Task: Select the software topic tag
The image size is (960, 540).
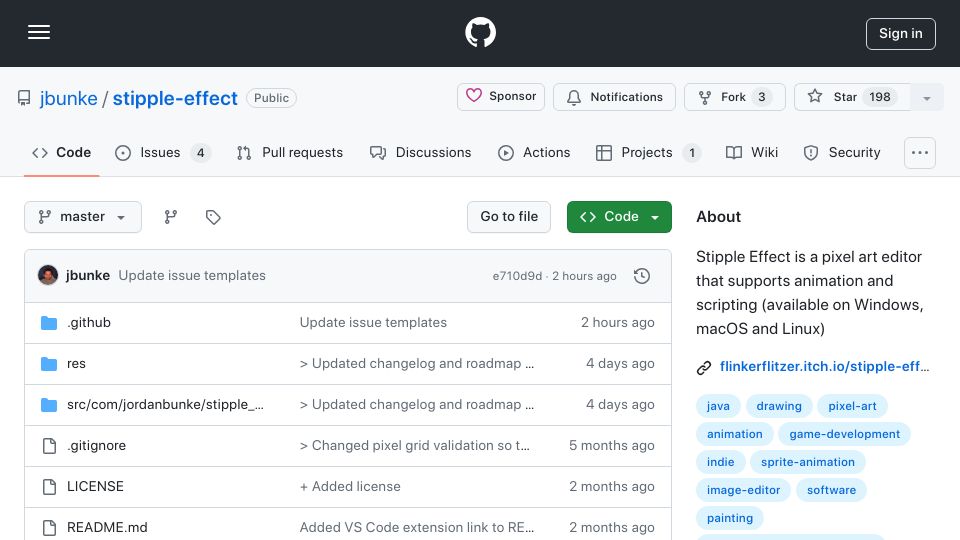Action: click(x=831, y=490)
